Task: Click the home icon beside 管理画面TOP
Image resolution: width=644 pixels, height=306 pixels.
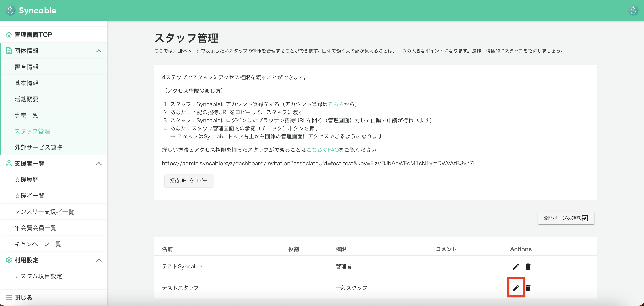Action: pos(9,34)
